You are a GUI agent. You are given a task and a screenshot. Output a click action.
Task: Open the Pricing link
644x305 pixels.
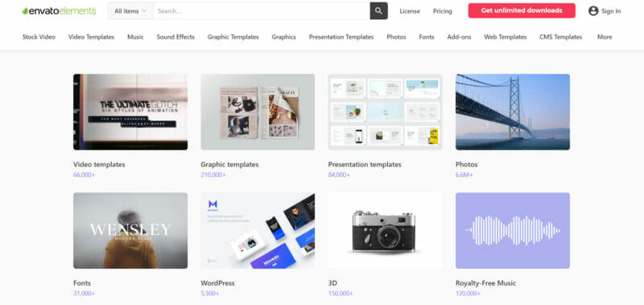[442, 11]
